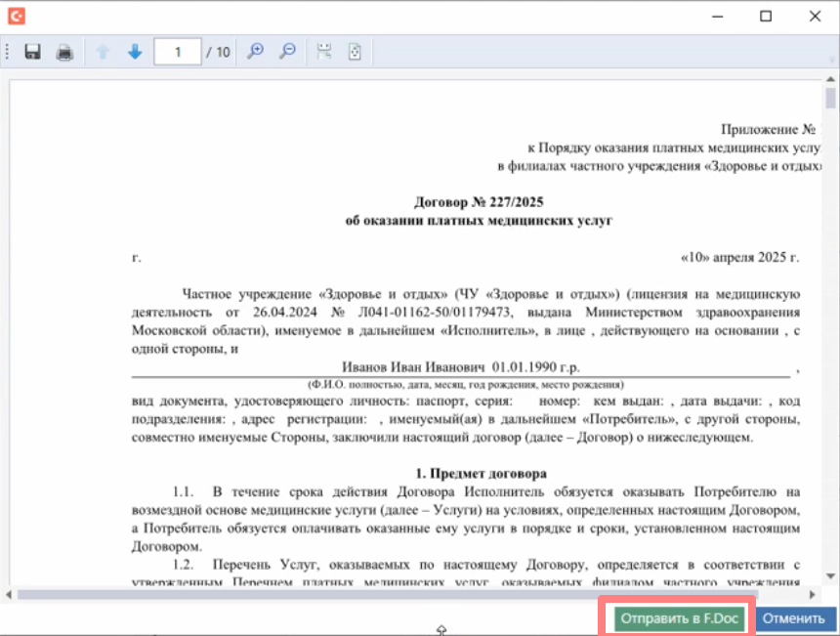Zoom in with the magnifier plus icon
The width and height of the screenshot is (840, 636).
[x=255, y=52]
